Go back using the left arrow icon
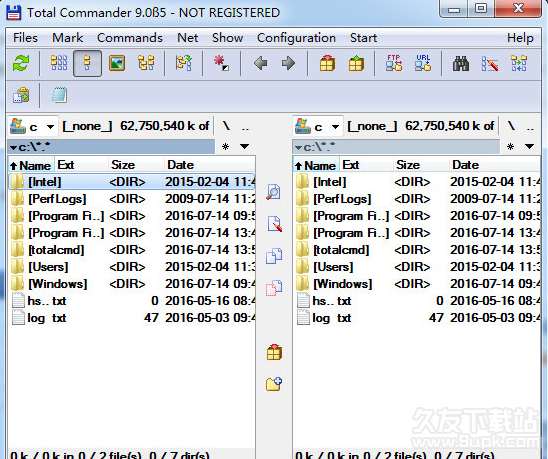The image size is (548, 459). (260, 63)
